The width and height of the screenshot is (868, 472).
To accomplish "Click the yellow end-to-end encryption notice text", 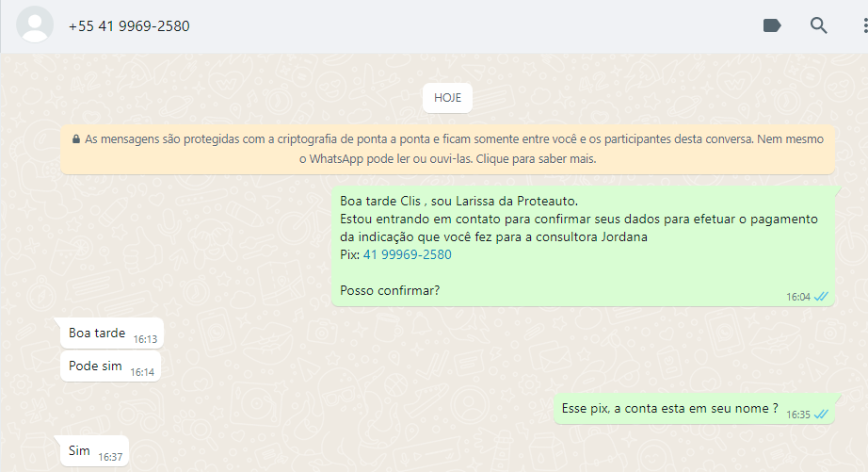I will [452, 149].
